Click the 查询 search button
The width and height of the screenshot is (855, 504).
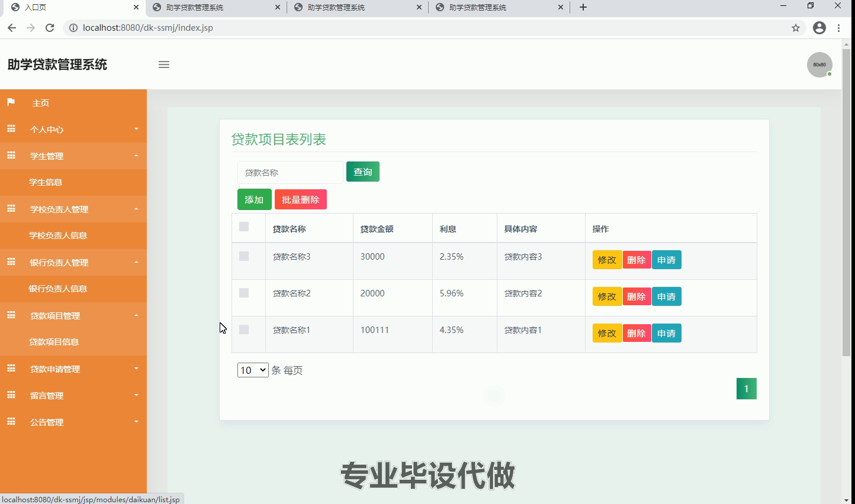[363, 172]
